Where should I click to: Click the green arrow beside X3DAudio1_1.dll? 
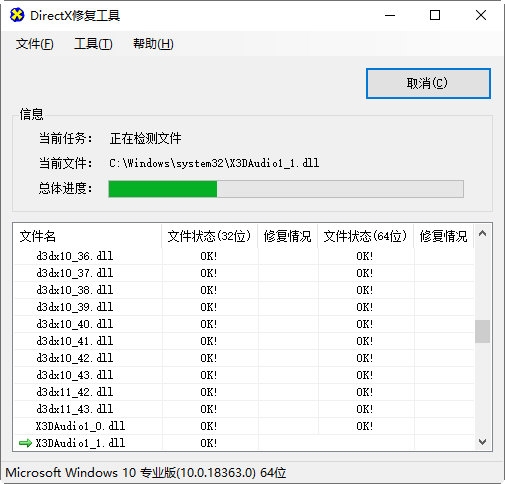click(x=25, y=443)
